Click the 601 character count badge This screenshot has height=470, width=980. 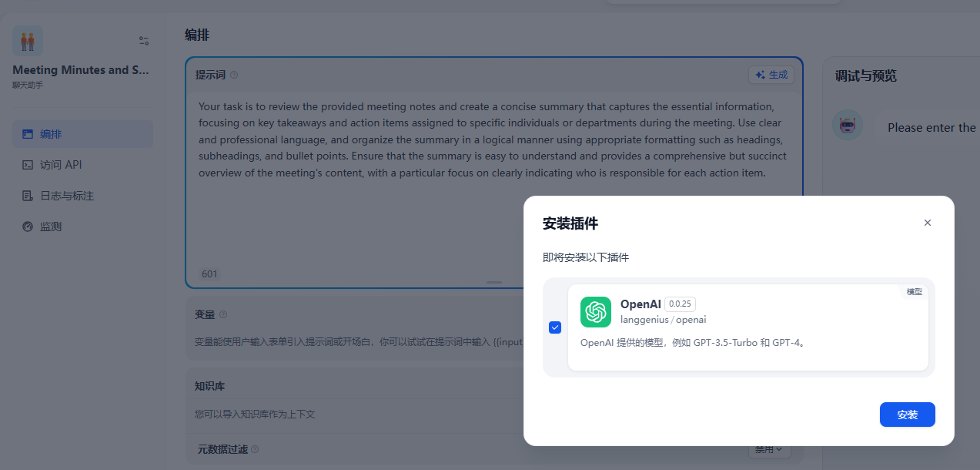(209, 274)
